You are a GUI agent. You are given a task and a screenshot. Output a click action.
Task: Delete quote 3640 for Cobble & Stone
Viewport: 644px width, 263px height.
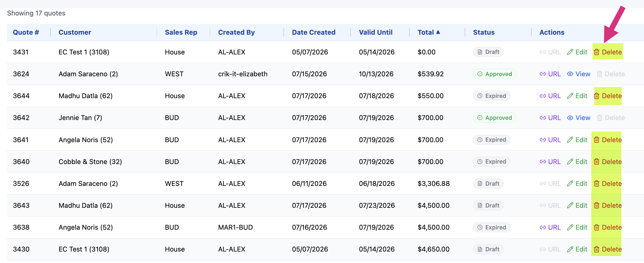point(608,162)
